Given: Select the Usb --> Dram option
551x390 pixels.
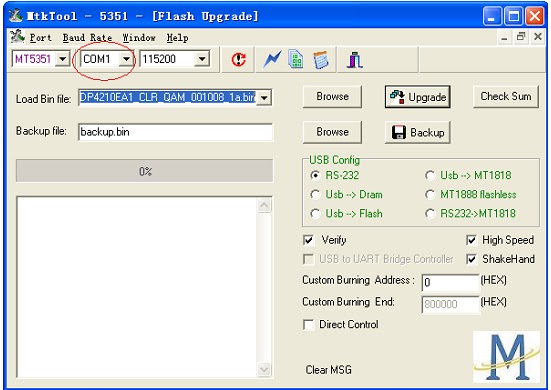Looking at the screenshot, I should (315, 194).
